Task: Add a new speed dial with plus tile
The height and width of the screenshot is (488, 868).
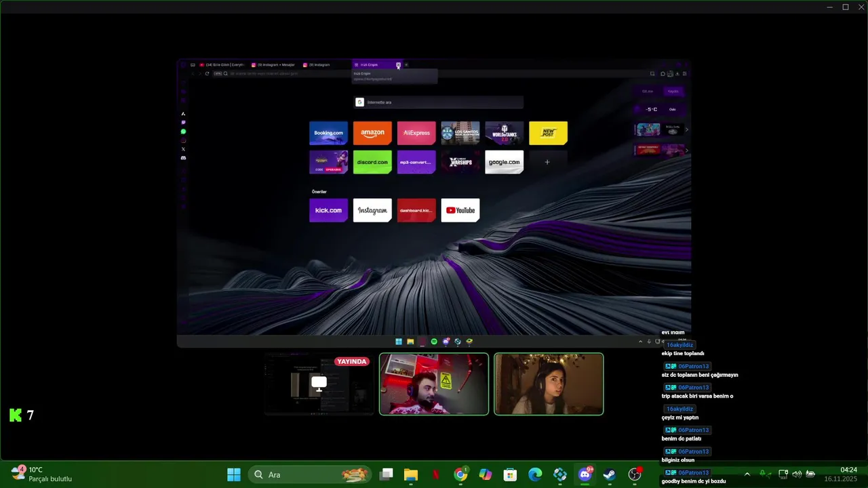Action: coord(547,162)
